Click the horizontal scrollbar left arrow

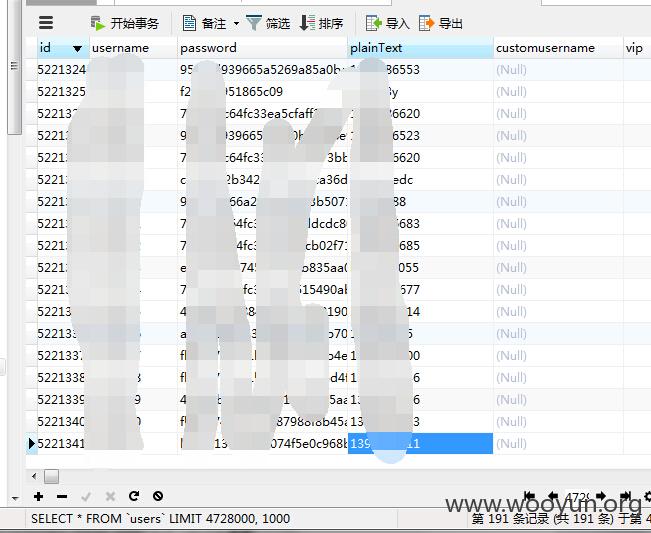(x=34, y=476)
